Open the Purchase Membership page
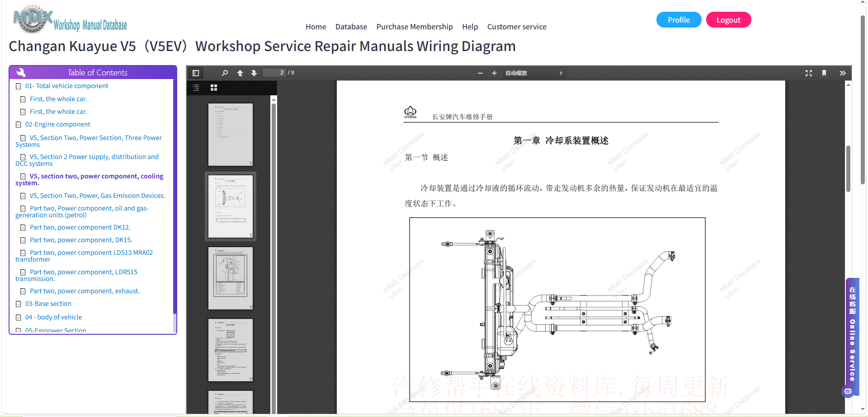Image resolution: width=868 pixels, height=417 pixels. 415,27
